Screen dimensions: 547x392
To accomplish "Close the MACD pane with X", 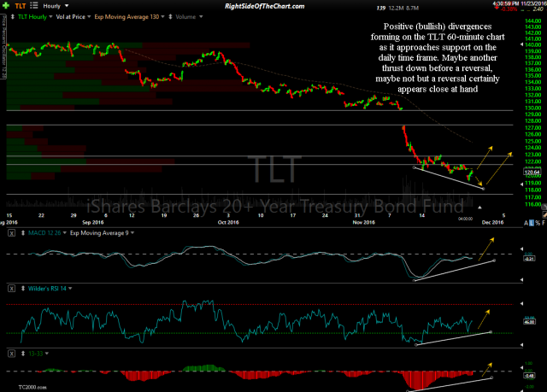I will point(11,233).
